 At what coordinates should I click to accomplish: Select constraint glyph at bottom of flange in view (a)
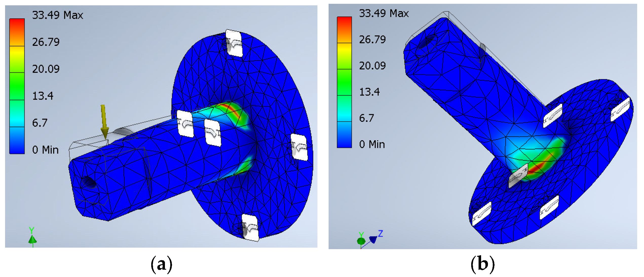250,228
